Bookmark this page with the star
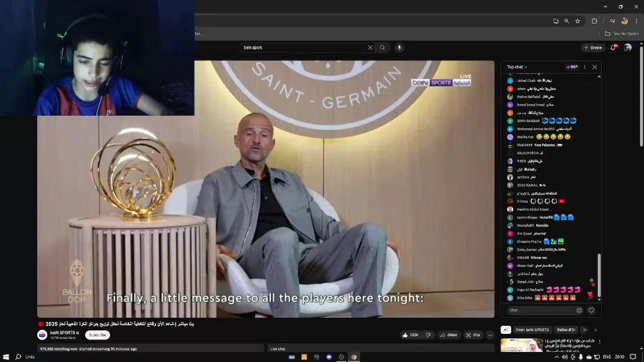Image resolution: width=644 pixels, height=362 pixels. (x=578, y=21)
